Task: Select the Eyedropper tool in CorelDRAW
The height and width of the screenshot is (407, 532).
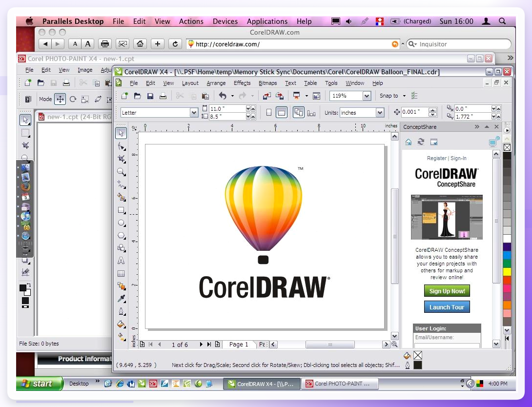Action: tap(121, 299)
